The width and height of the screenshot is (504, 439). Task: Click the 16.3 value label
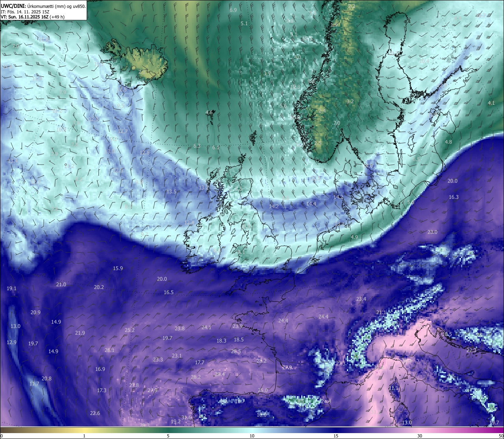(454, 197)
